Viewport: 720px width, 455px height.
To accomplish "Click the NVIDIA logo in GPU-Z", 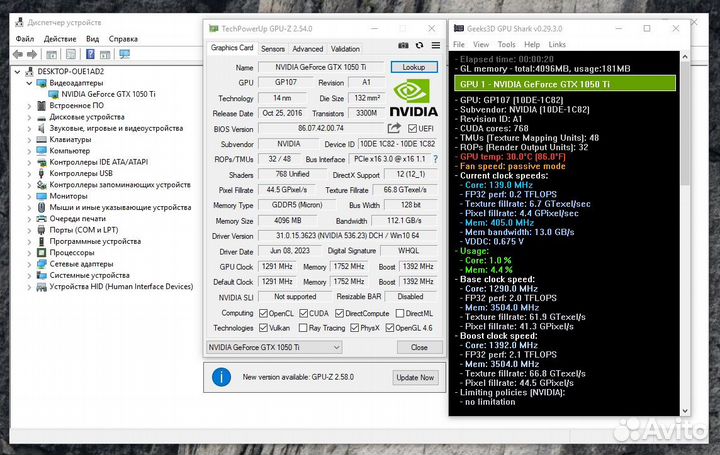I will (414, 97).
